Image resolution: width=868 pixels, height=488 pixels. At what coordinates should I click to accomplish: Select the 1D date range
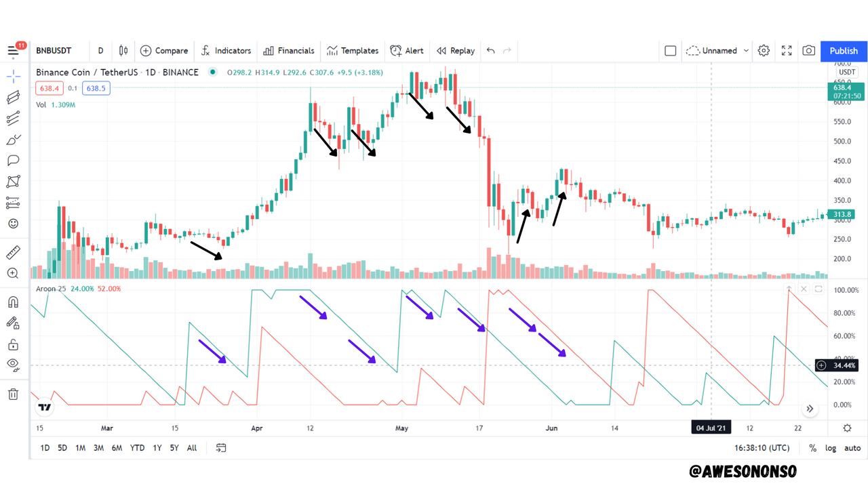45,448
